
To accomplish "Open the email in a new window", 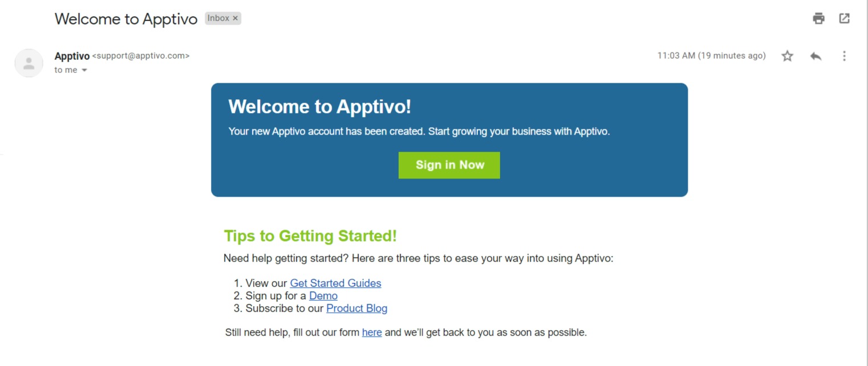I will pyautogui.click(x=845, y=18).
